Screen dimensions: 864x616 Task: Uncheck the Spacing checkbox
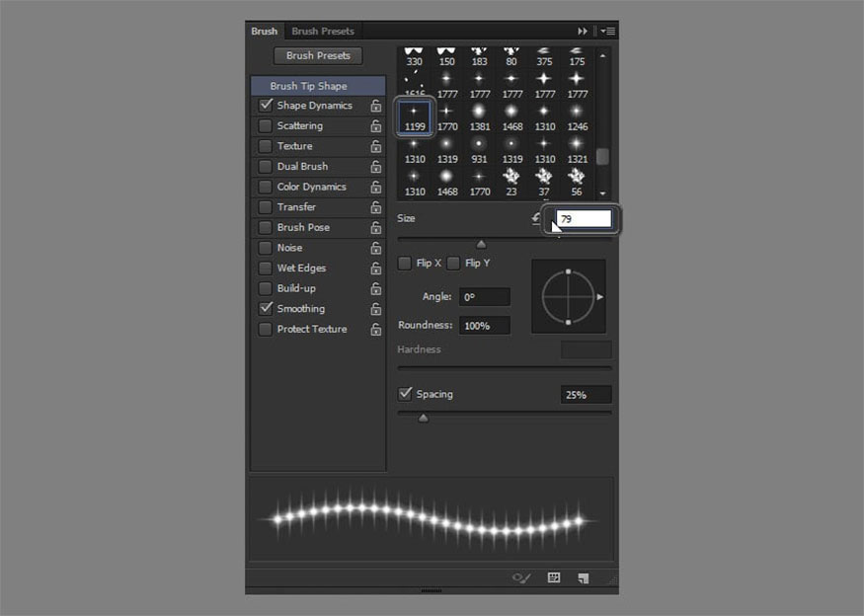tap(405, 394)
